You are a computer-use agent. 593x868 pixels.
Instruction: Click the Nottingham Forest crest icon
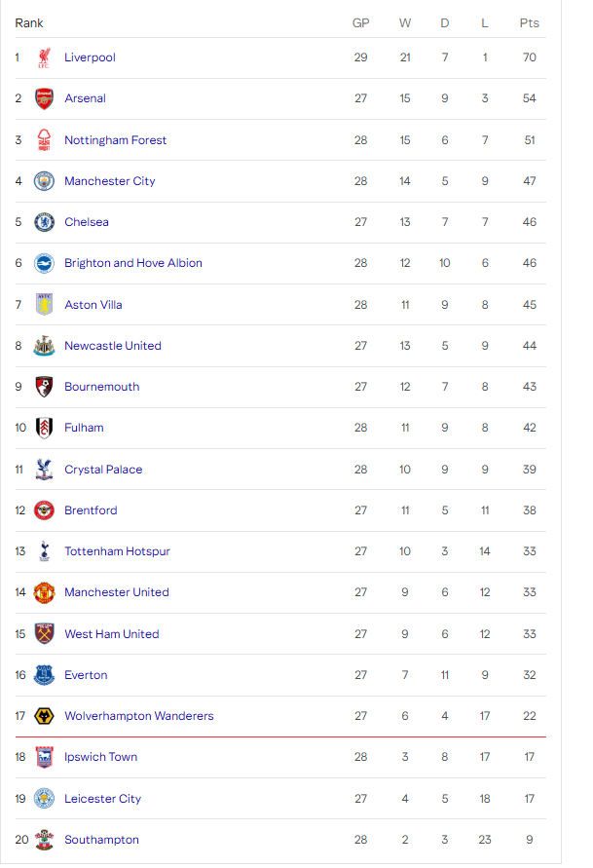pyautogui.click(x=44, y=140)
